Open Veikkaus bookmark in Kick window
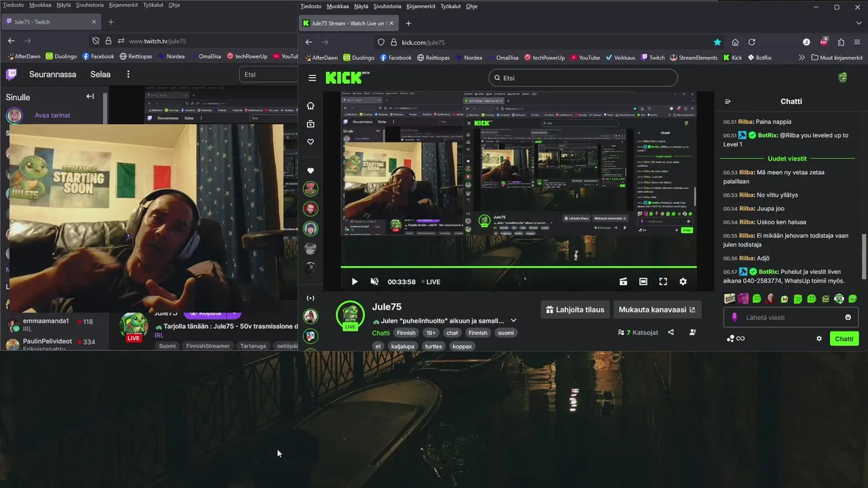 pos(619,58)
